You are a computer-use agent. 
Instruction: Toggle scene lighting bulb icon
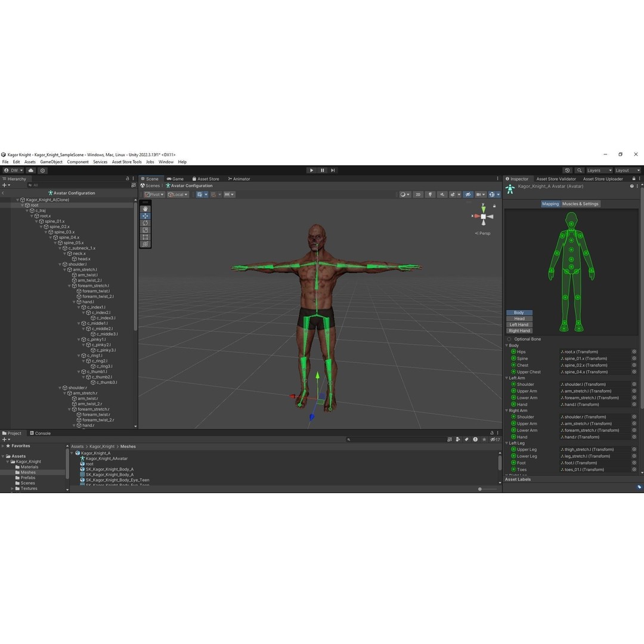click(430, 194)
